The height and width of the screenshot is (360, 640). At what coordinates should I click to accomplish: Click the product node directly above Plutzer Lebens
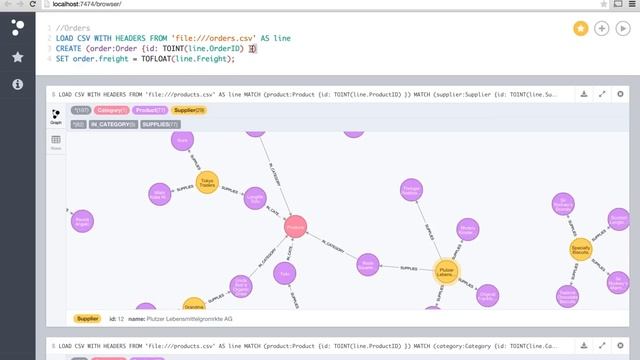[x=467, y=229]
